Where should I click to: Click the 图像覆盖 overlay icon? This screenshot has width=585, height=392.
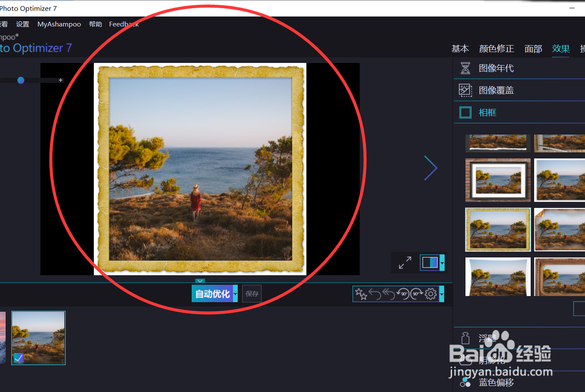point(465,90)
